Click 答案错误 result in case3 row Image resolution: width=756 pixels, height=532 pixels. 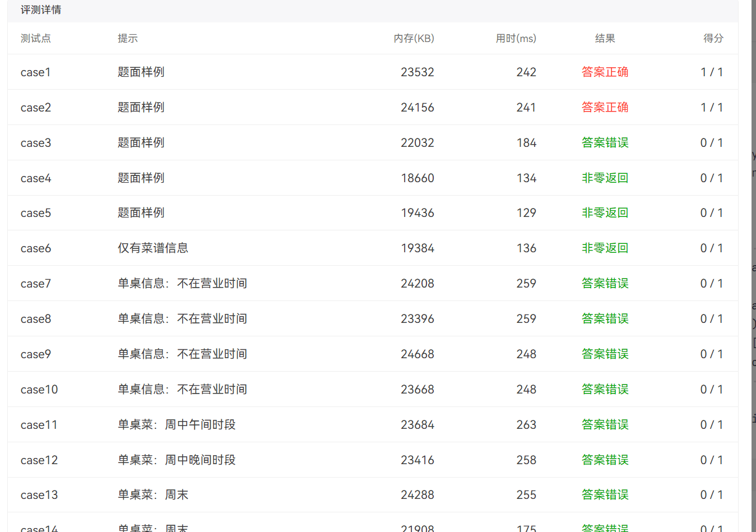605,143
